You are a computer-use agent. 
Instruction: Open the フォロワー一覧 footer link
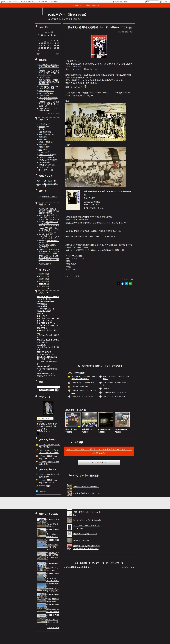(x=98, y=563)
